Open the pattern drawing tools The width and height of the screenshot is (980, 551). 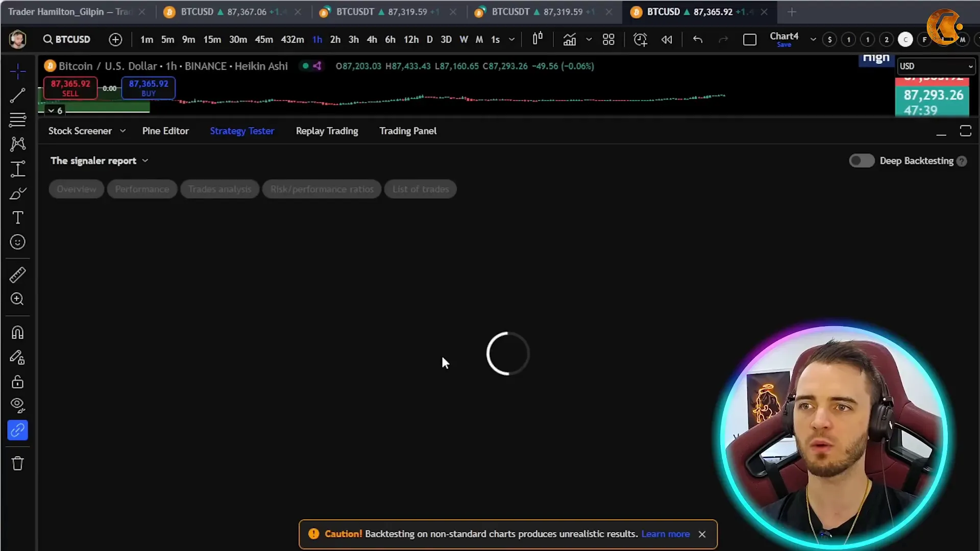pos(18,144)
